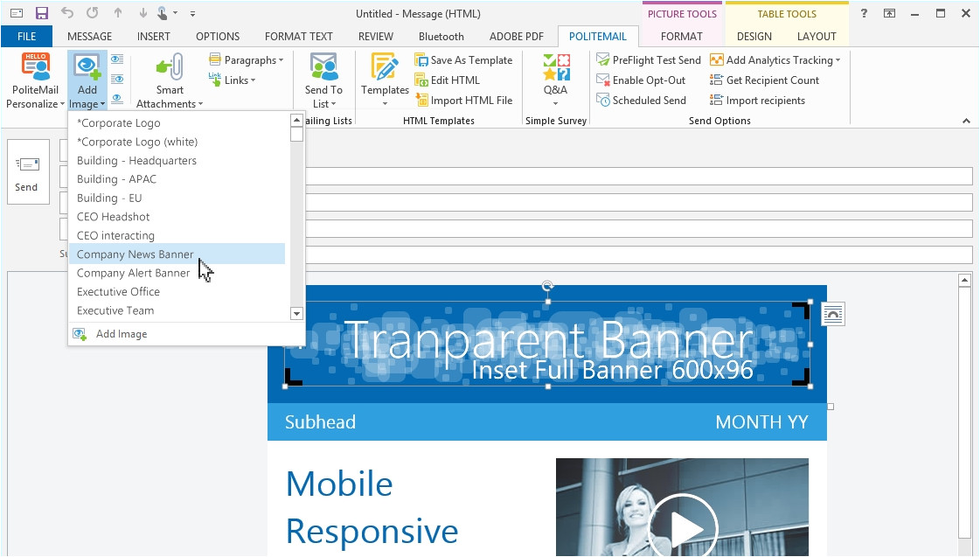Click Edit HTML
Screen dimensions: 980x557
pos(447,80)
